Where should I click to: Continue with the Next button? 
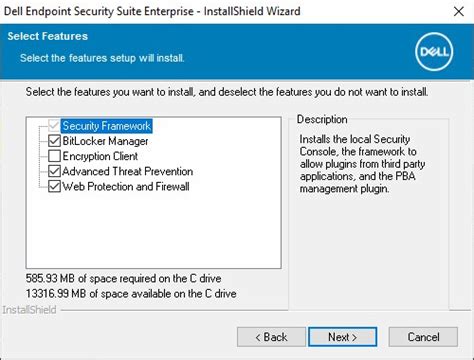pos(343,337)
